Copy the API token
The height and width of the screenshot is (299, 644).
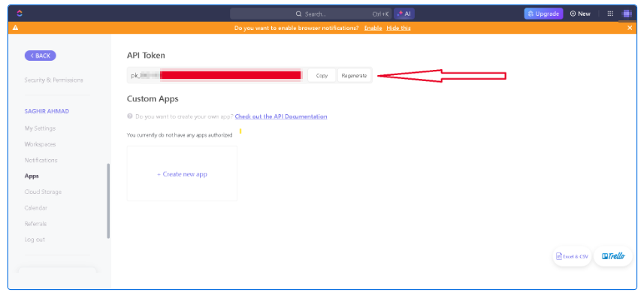coord(322,76)
